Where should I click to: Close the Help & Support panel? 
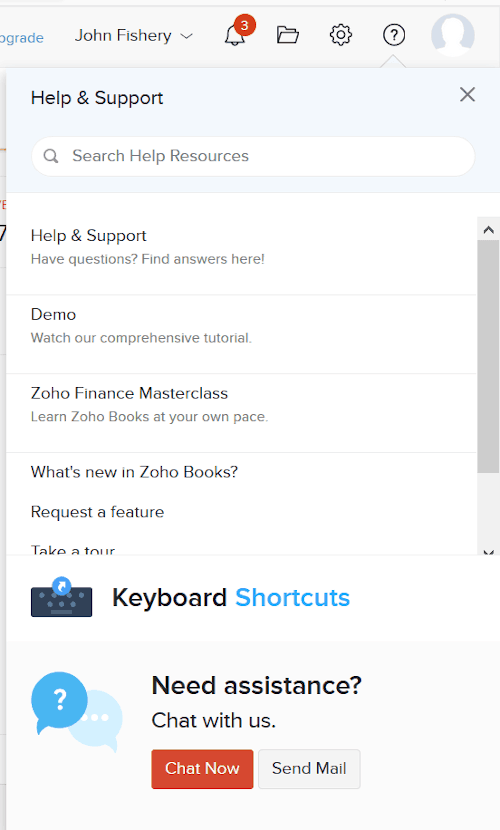(x=467, y=95)
